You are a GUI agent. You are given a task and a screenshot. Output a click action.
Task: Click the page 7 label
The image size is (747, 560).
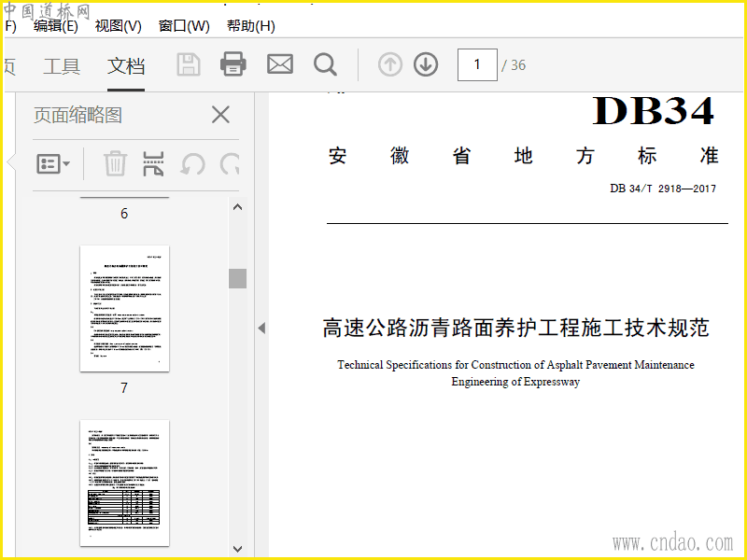pyautogui.click(x=124, y=388)
